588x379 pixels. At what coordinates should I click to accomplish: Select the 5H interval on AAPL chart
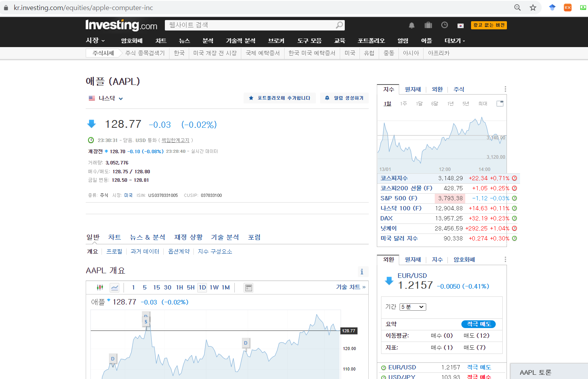pos(191,288)
